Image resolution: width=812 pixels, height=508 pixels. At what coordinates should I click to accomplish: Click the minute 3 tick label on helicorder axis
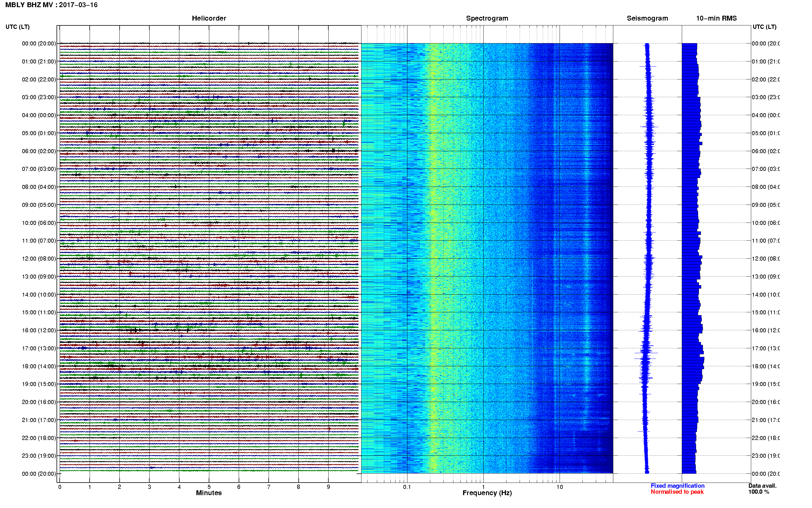pos(149,487)
